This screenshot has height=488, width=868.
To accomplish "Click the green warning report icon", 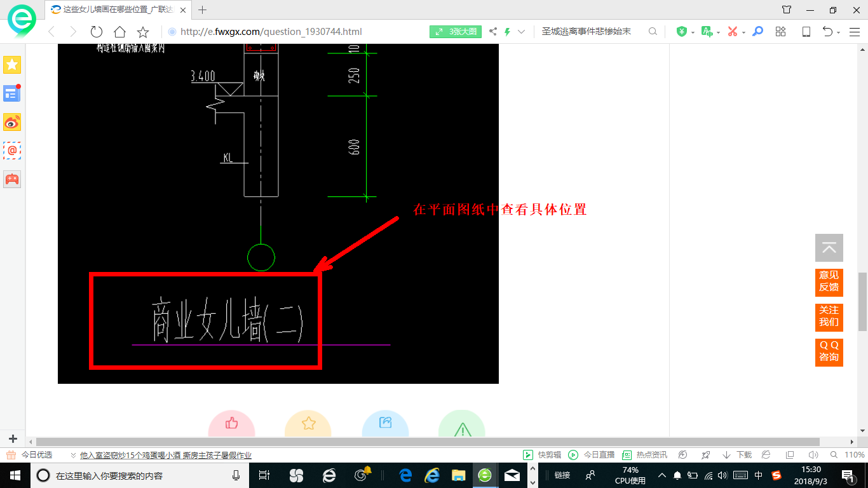I will [x=462, y=424].
